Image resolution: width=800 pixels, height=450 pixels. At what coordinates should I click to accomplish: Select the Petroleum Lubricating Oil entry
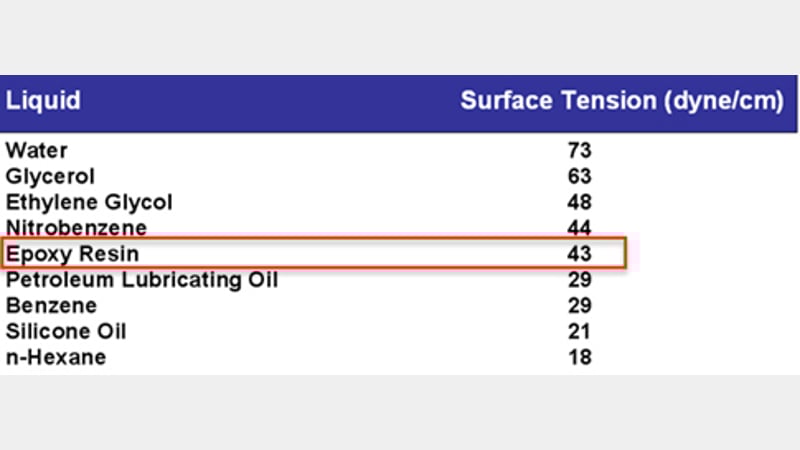tap(142, 280)
